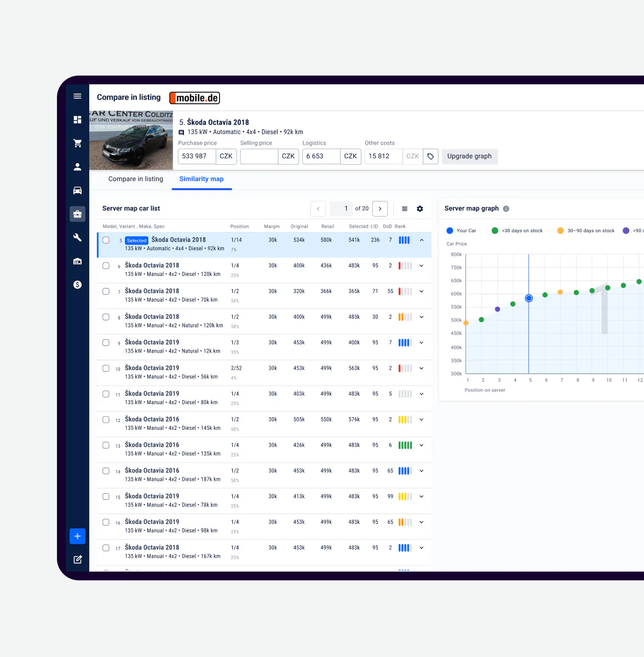This screenshot has width=644, height=657.
Task: Tick the checkbox for row 10 Škoda Octavia 2019
Action: pos(106,368)
